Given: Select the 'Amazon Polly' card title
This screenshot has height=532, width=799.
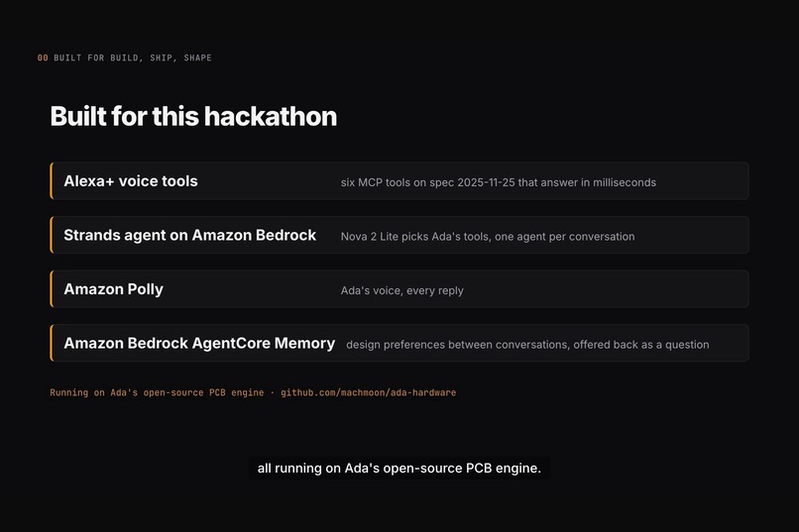Looking at the screenshot, I should pos(114,289).
